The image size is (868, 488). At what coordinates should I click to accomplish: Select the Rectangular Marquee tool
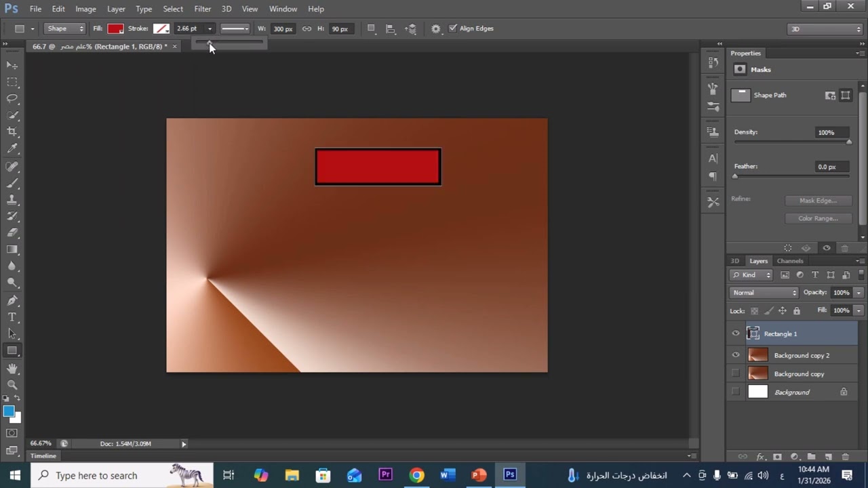[x=12, y=82]
